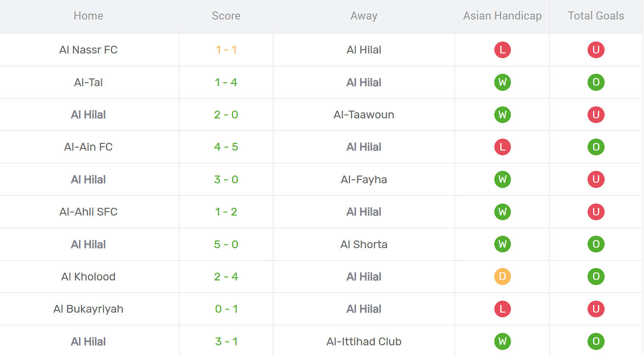Click the Asian Handicap column header
The height and width of the screenshot is (355, 644).
coord(502,16)
